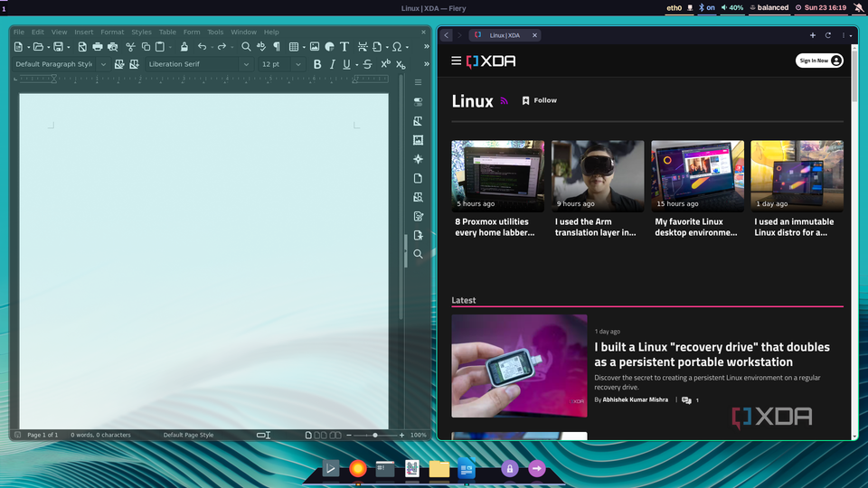Toggle underline formatting
Image resolution: width=868 pixels, height=488 pixels.
(x=346, y=64)
